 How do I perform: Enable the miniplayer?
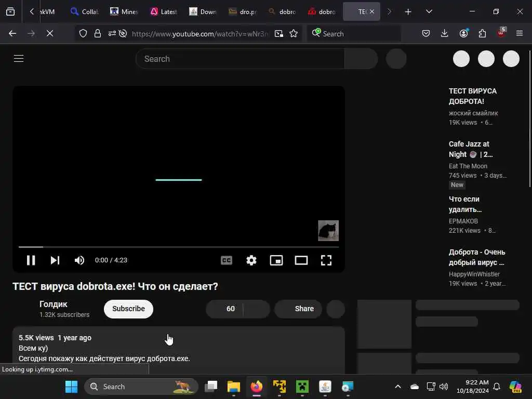pos(276,260)
